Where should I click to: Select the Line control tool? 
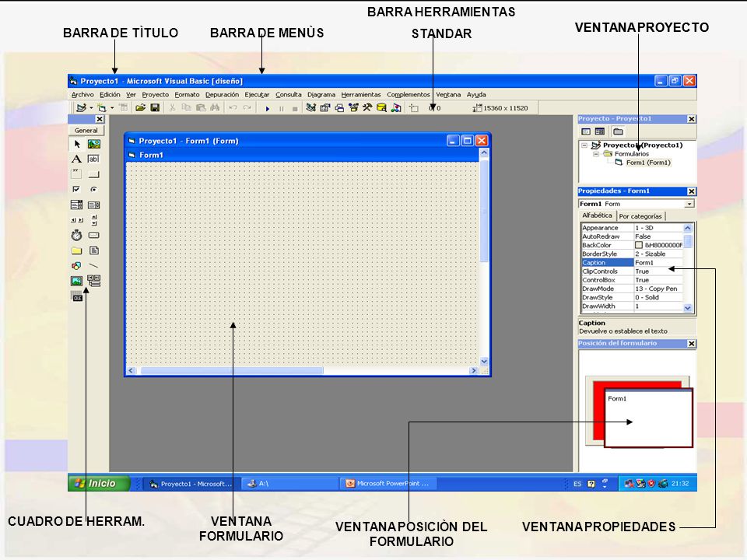pyautogui.click(x=94, y=266)
